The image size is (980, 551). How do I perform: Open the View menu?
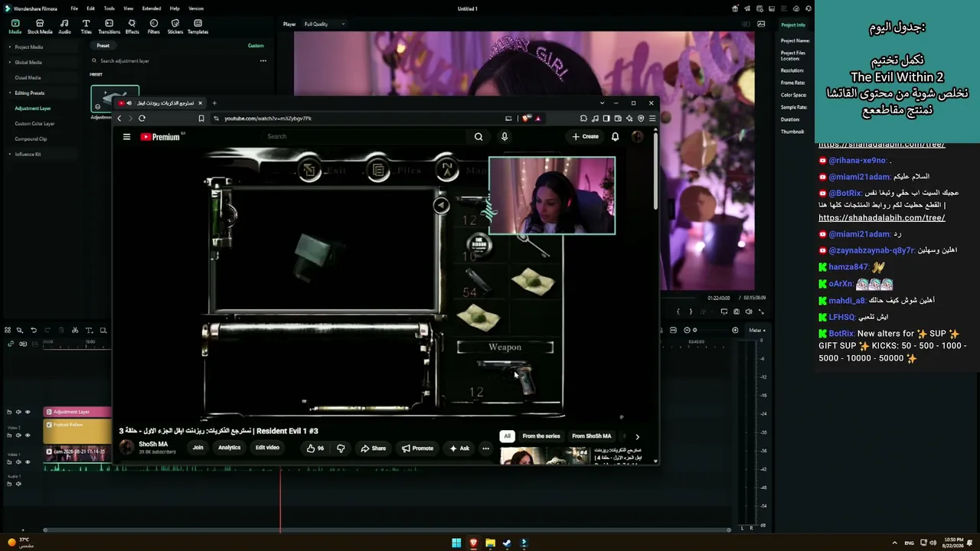click(128, 8)
